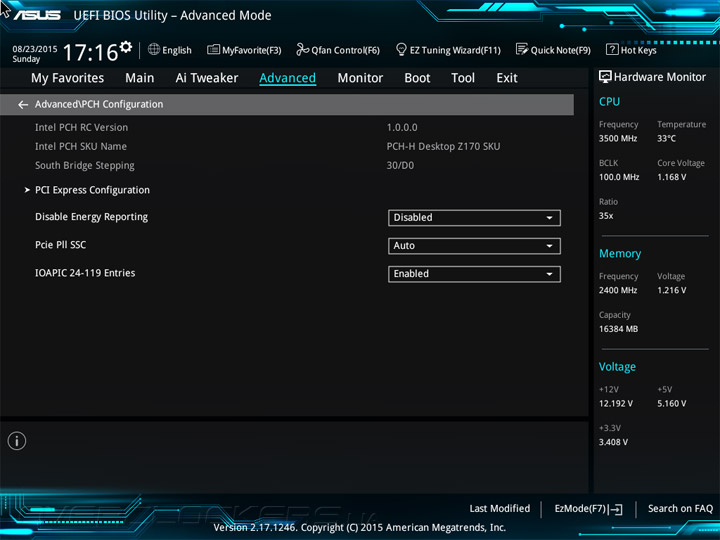Click the date 08/23/2015
The height and width of the screenshot is (540, 720).
coord(35,49)
